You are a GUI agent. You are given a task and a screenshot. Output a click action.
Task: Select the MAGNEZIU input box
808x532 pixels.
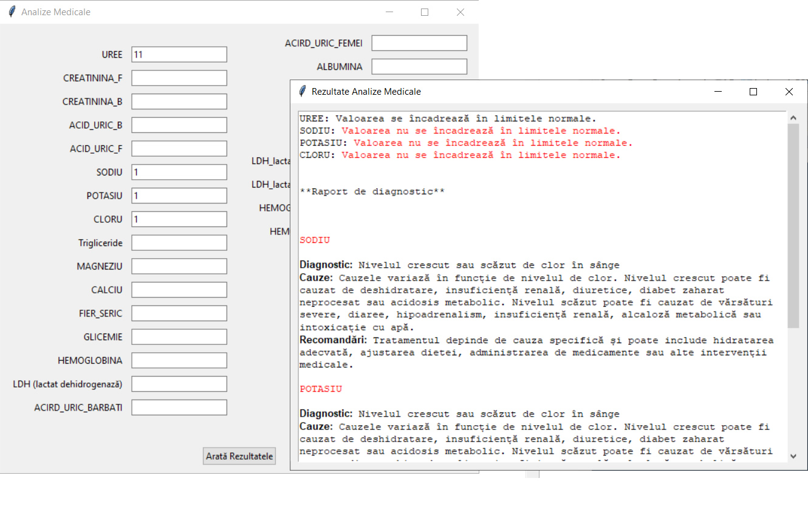pyautogui.click(x=179, y=266)
